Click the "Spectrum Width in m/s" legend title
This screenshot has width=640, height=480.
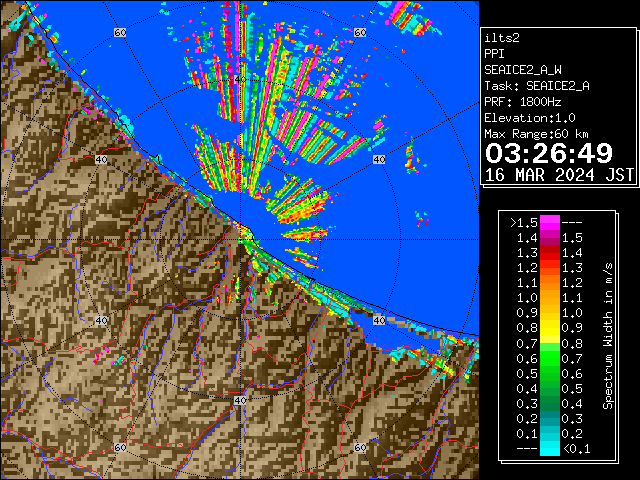[x=608, y=336]
